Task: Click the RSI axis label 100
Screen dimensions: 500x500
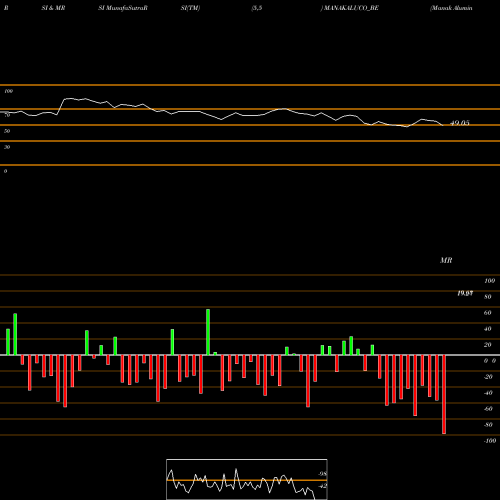Action: 8,91
